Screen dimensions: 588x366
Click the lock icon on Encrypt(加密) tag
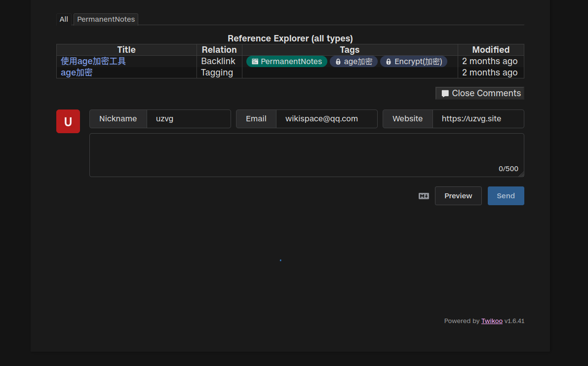tap(389, 62)
